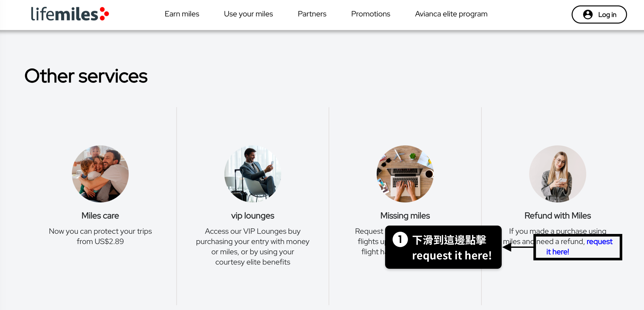Select the Miles care family photo
644x310 pixels.
click(x=100, y=174)
